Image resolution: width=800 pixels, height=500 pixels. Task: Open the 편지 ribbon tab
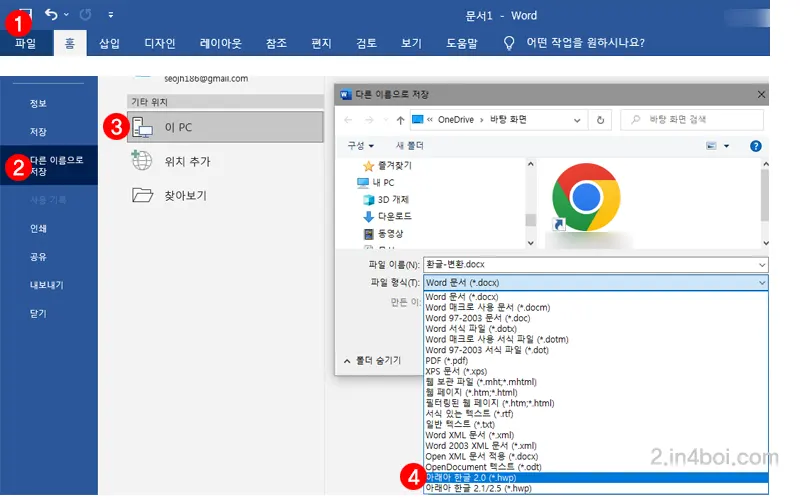click(x=321, y=43)
